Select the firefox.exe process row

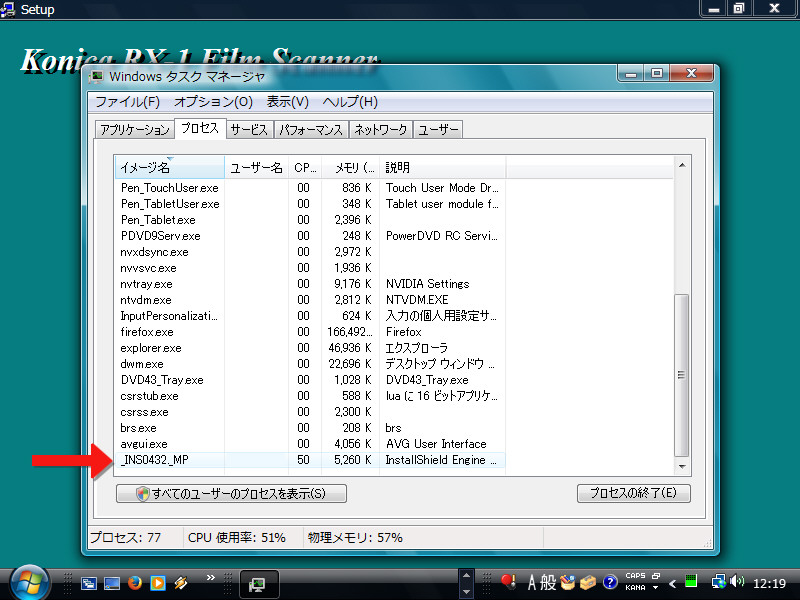[147, 331]
